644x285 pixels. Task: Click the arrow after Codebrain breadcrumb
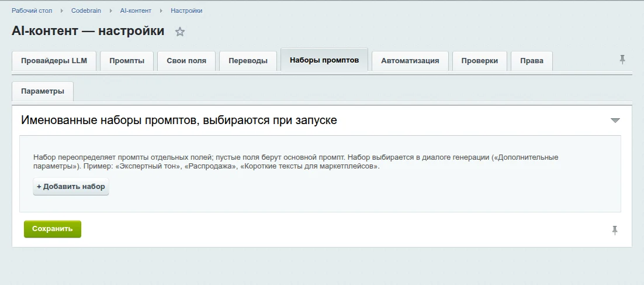coord(110,11)
